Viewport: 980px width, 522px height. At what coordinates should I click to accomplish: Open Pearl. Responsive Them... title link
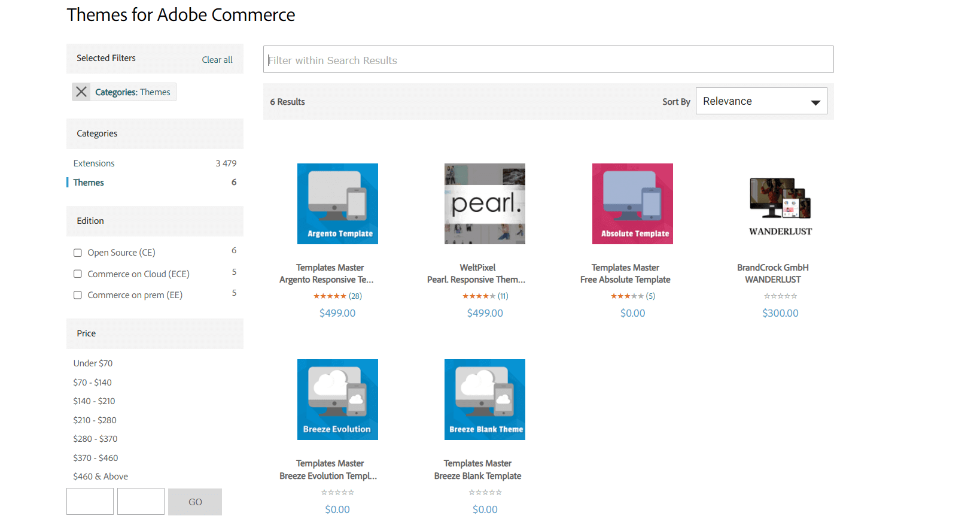[476, 280]
